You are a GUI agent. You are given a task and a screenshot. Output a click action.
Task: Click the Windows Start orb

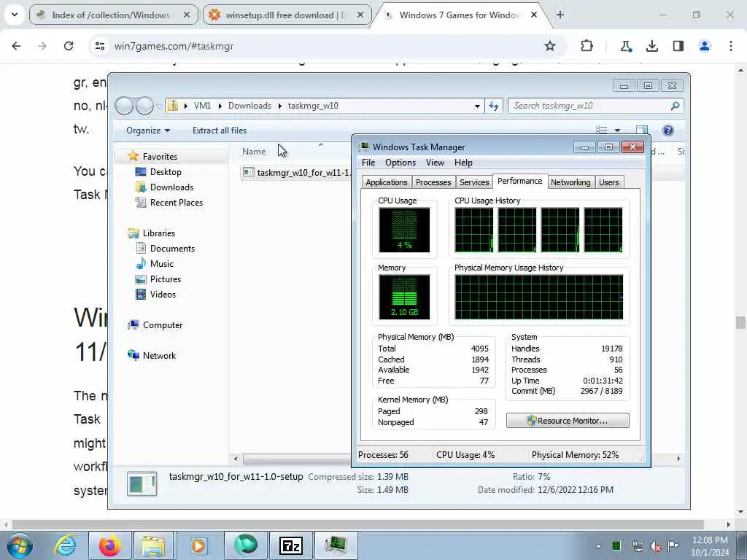(x=19, y=545)
